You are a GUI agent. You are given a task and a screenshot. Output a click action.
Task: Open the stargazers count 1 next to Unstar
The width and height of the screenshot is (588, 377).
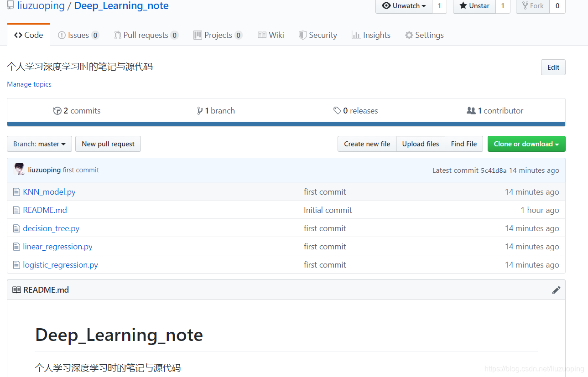pyautogui.click(x=503, y=6)
